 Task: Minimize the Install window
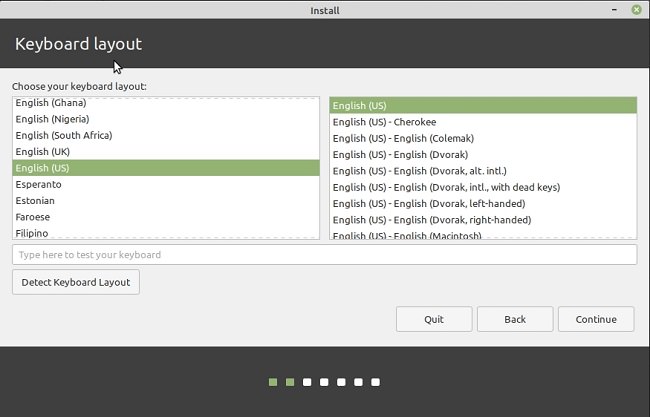(x=614, y=10)
